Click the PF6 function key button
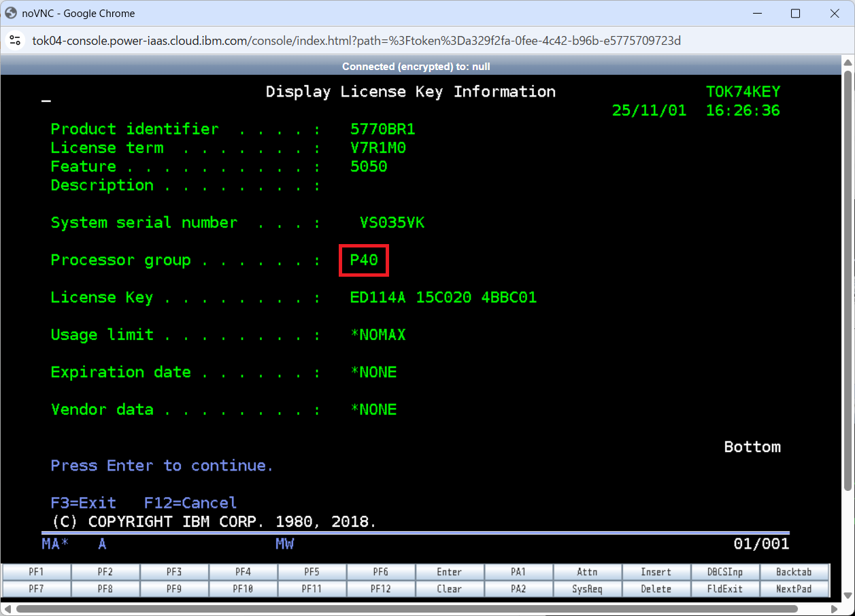Viewport: 855px width, 616px height. pyautogui.click(x=381, y=572)
